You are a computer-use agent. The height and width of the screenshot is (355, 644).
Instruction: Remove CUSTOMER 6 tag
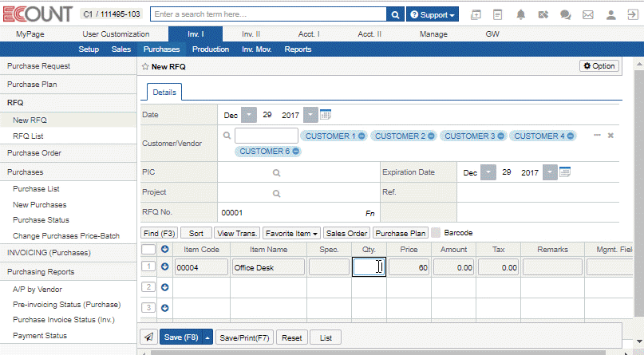coord(296,152)
